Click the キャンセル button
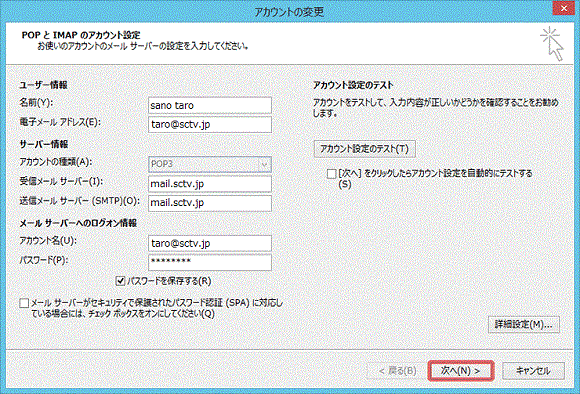 click(533, 370)
